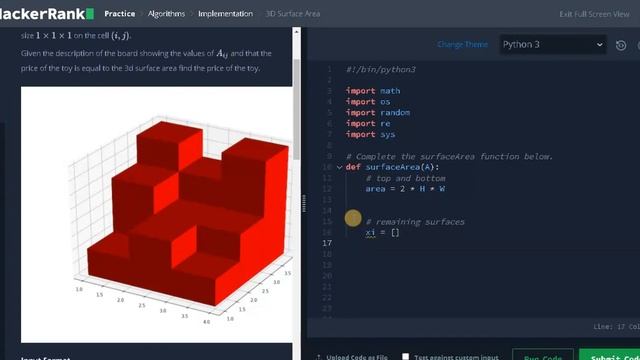The image size is (640, 360).
Task: Click Upload Code as File
Action: pos(352,357)
